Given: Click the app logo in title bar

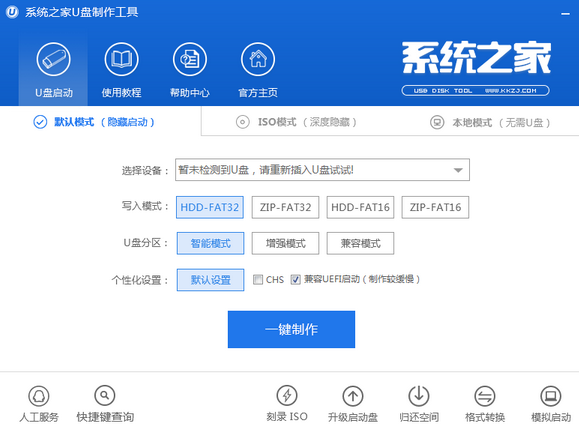Looking at the screenshot, I should click(12, 12).
